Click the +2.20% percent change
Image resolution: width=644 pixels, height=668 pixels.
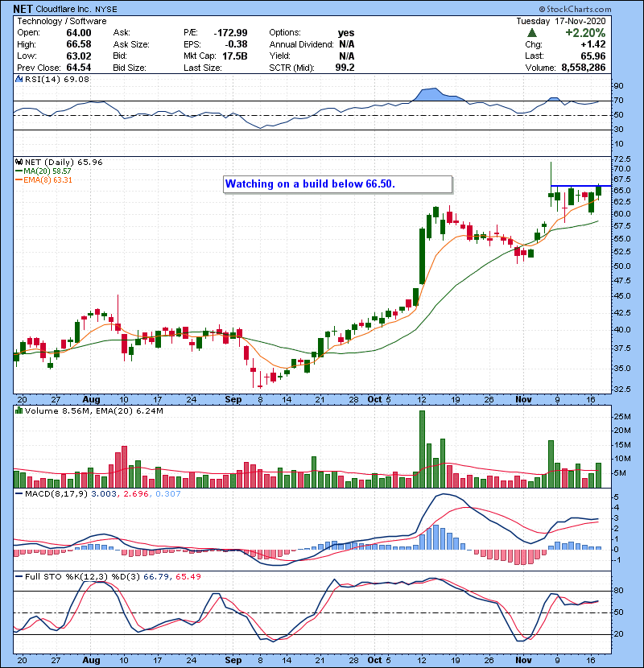[585, 33]
